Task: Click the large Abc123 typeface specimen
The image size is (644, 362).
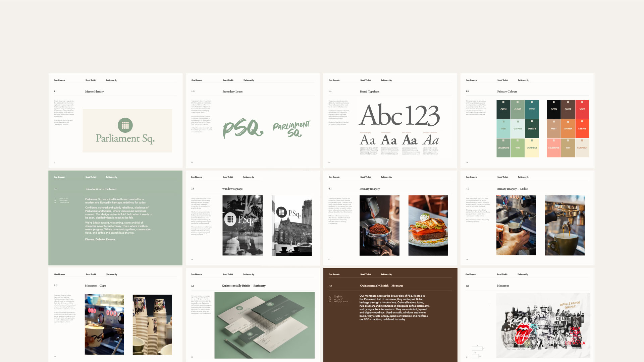Action: click(399, 115)
